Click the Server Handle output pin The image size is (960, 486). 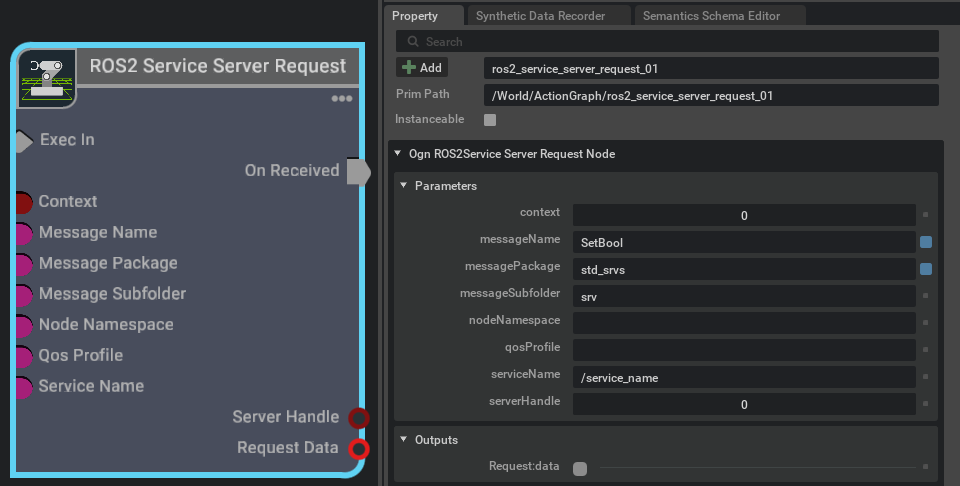359,417
